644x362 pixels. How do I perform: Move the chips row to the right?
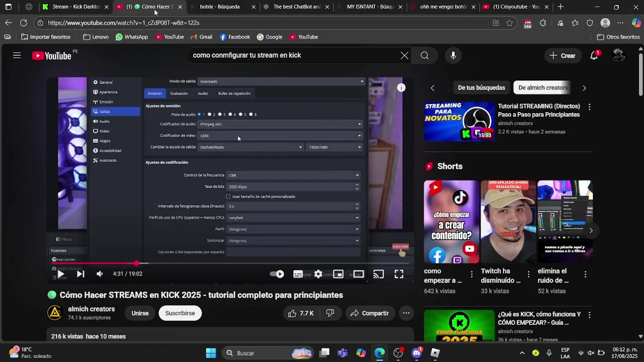pos(584,88)
